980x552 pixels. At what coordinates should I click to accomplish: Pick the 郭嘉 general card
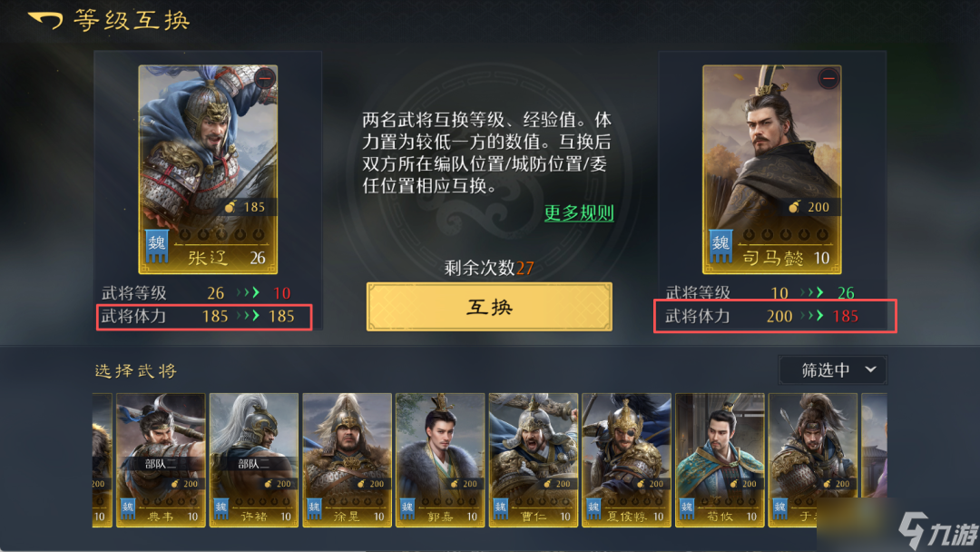[x=440, y=460]
